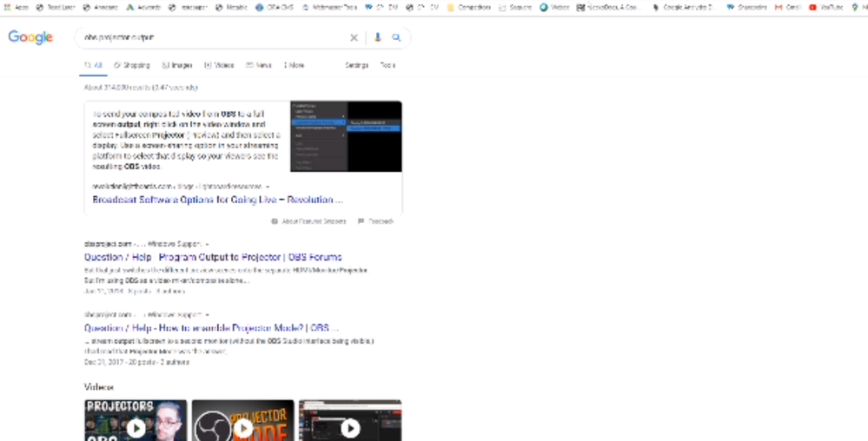Open the Google Analytics bookmark

pyautogui.click(x=685, y=8)
